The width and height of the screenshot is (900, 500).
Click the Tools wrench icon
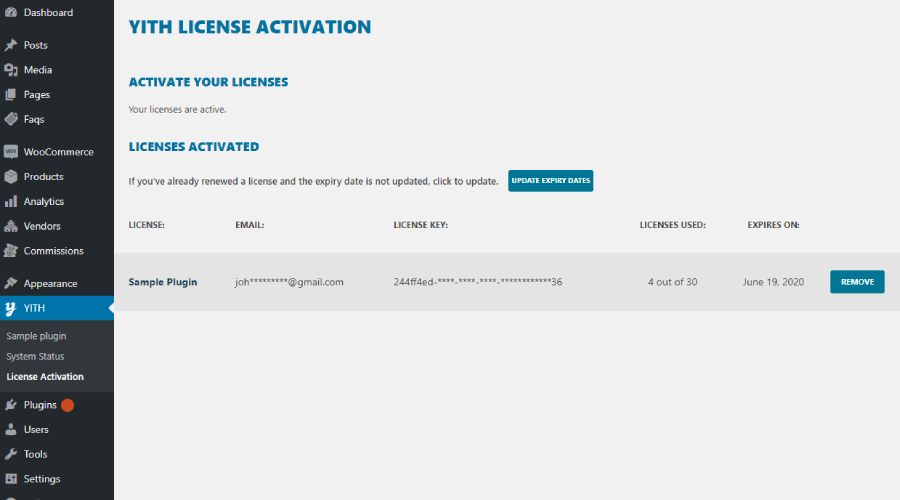click(11, 454)
